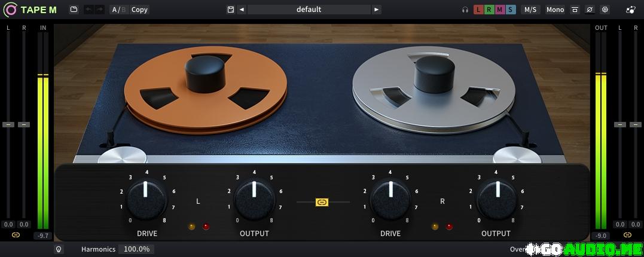Open the settings gear icon

point(605,10)
